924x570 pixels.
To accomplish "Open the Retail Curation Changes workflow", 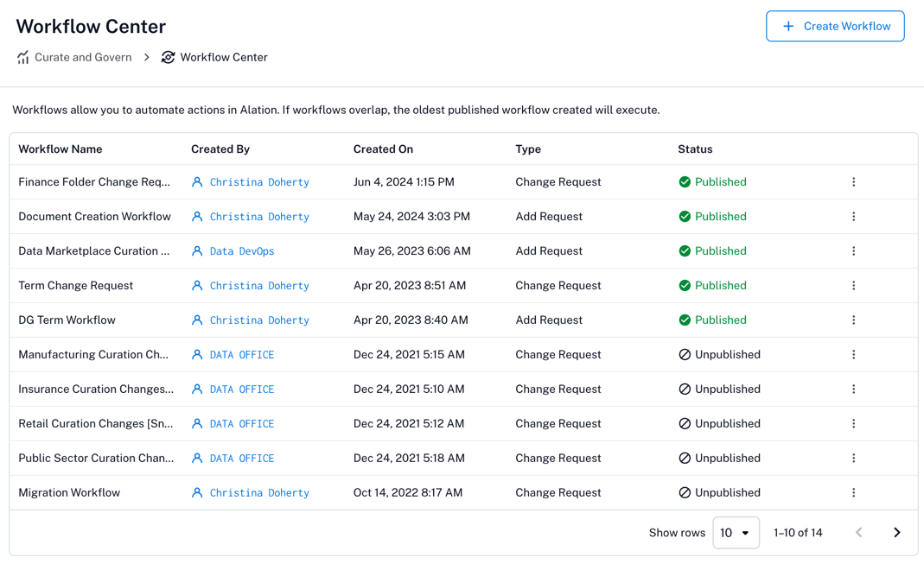I will (x=95, y=423).
